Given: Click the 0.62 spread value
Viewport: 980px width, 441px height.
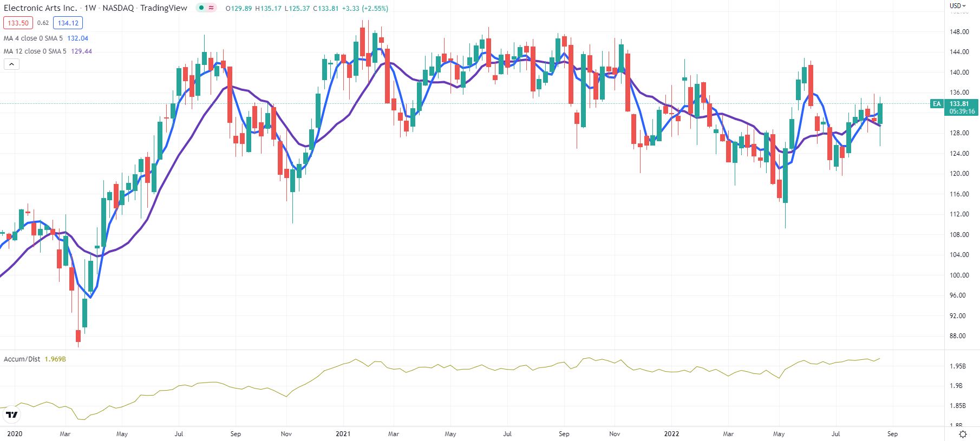Looking at the screenshot, I should coord(43,23).
